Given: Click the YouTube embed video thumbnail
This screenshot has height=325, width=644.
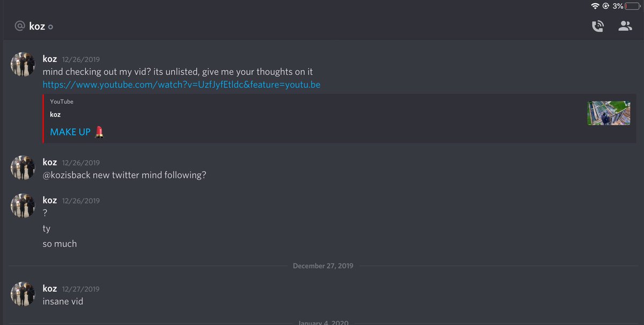Looking at the screenshot, I should click(x=608, y=113).
